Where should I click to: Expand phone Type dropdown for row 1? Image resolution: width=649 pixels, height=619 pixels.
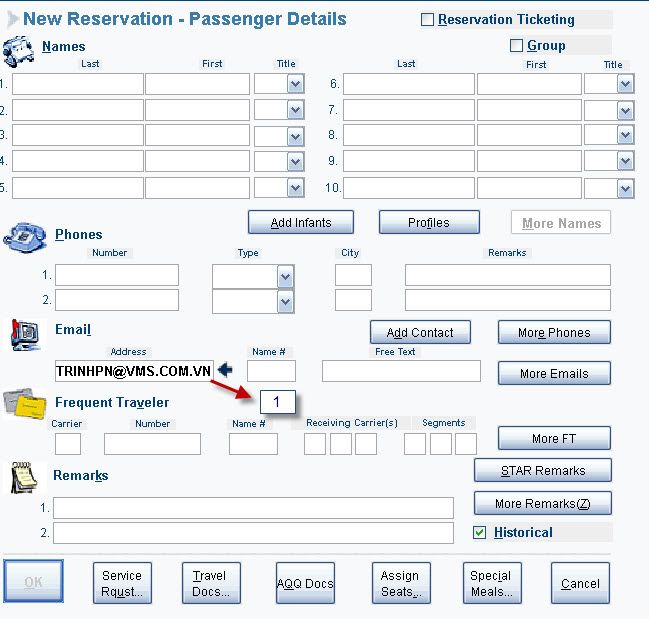(285, 276)
